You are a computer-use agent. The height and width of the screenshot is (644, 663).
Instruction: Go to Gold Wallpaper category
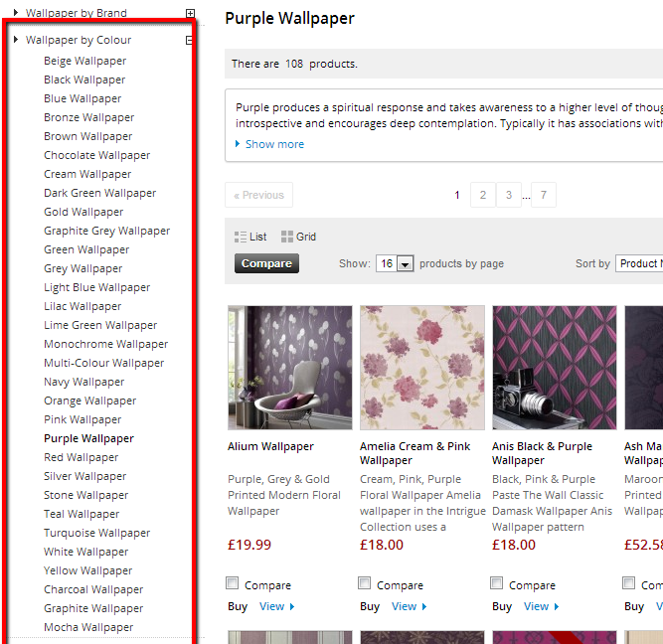(x=83, y=212)
